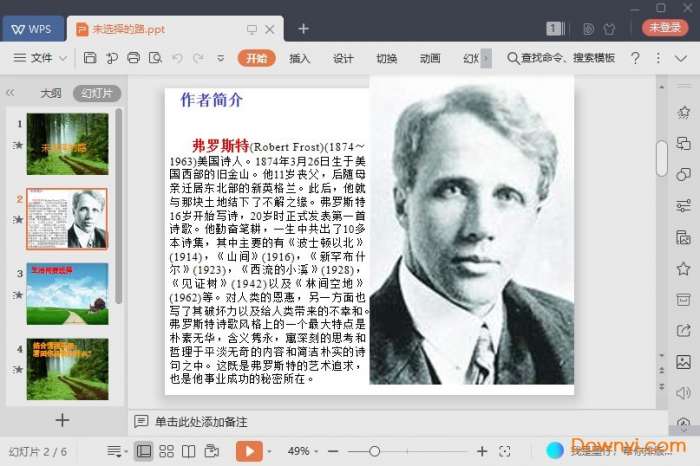Zoom out with minus button
The height and width of the screenshot is (466, 700).
tap(333, 452)
